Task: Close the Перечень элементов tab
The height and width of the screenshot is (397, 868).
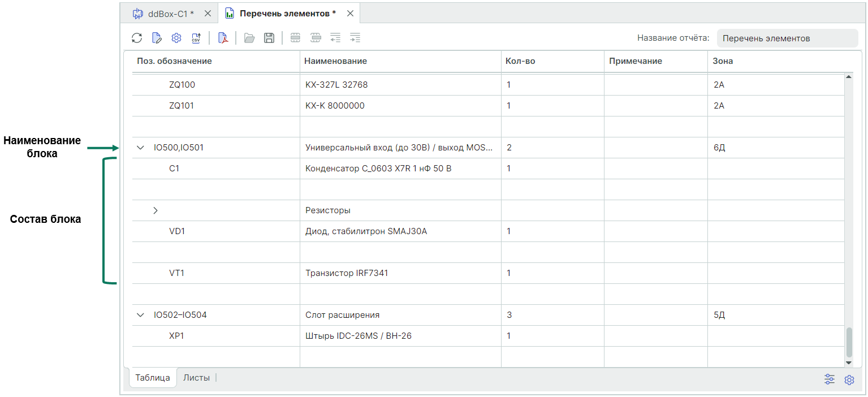Action: (x=351, y=13)
